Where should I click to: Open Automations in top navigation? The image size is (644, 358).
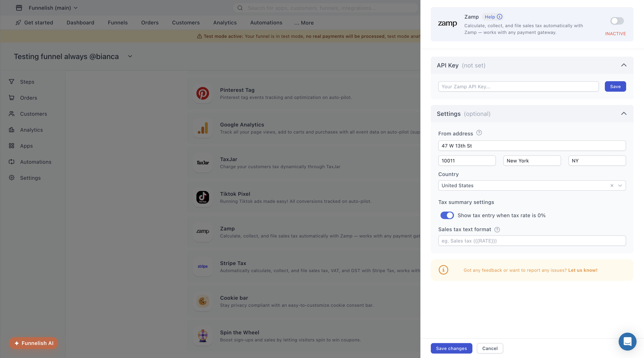coord(266,22)
